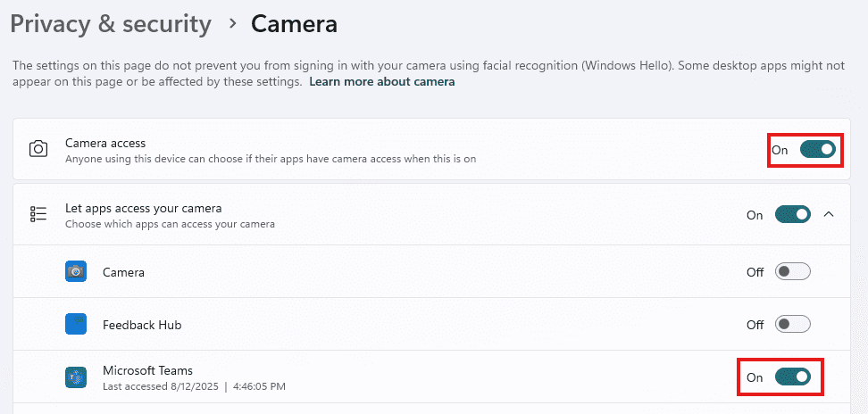Click the Microsoft Teams row label
The image size is (868, 414).
pyautogui.click(x=148, y=370)
